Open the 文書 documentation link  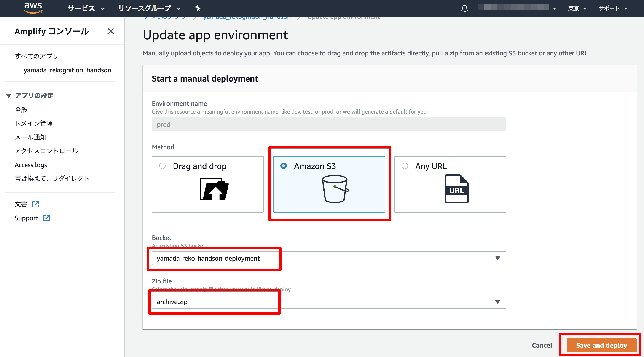pos(21,204)
